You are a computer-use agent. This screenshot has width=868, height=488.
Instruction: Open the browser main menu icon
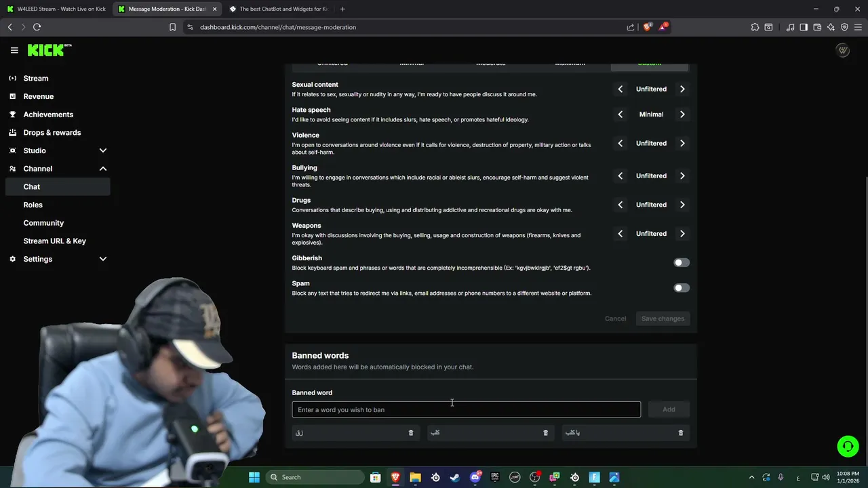pyautogui.click(x=858, y=27)
